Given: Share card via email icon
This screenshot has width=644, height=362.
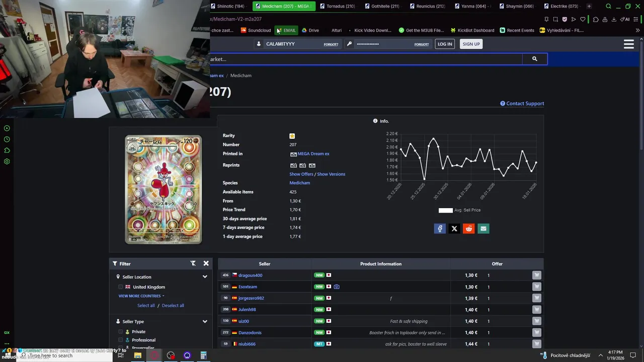Looking at the screenshot, I should tap(484, 229).
